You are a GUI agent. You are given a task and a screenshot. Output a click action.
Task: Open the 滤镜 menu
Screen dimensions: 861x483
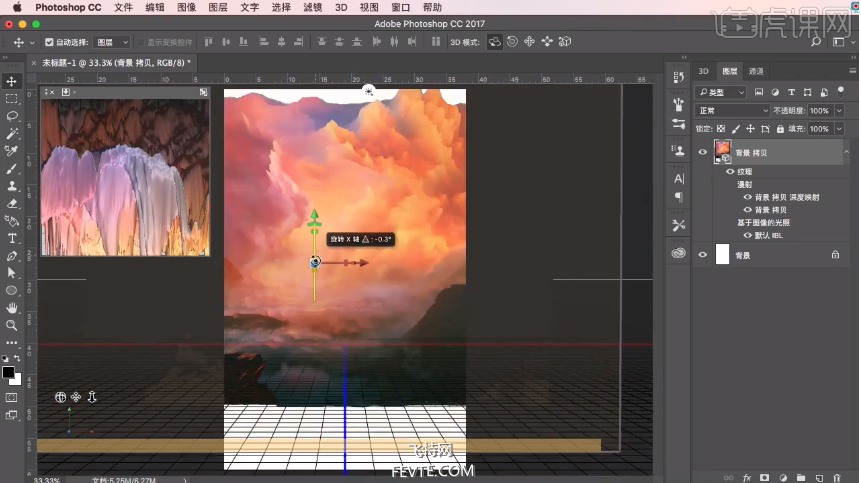[x=313, y=7]
